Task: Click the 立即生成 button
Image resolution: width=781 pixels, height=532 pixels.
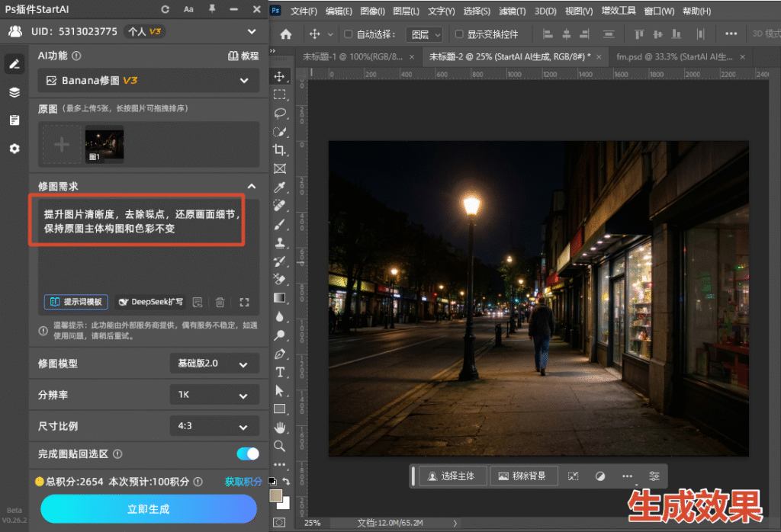Action: click(149, 508)
